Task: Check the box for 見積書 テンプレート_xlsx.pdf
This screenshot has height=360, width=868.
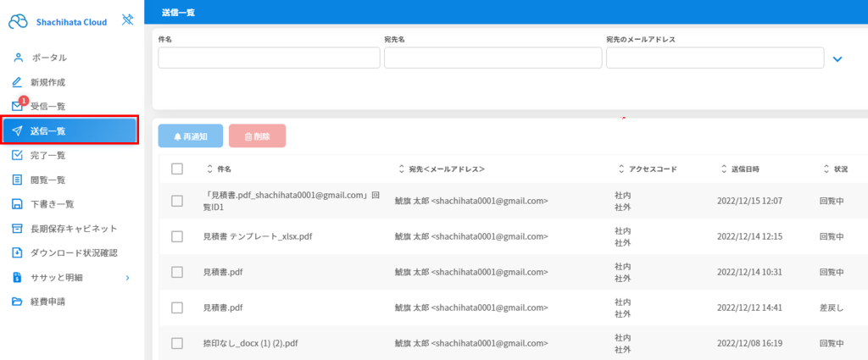Action: [177, 236]
